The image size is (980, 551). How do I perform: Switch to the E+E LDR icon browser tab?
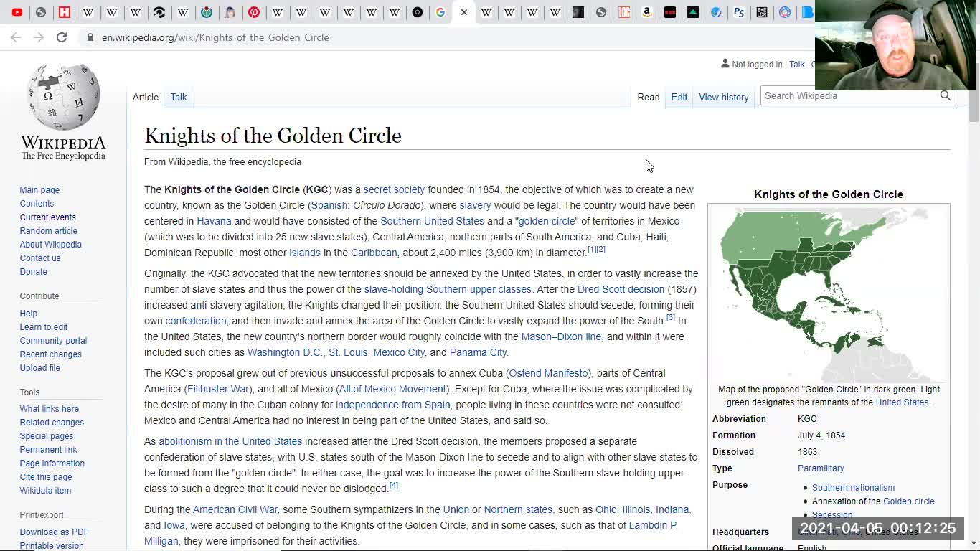(762, 12)
